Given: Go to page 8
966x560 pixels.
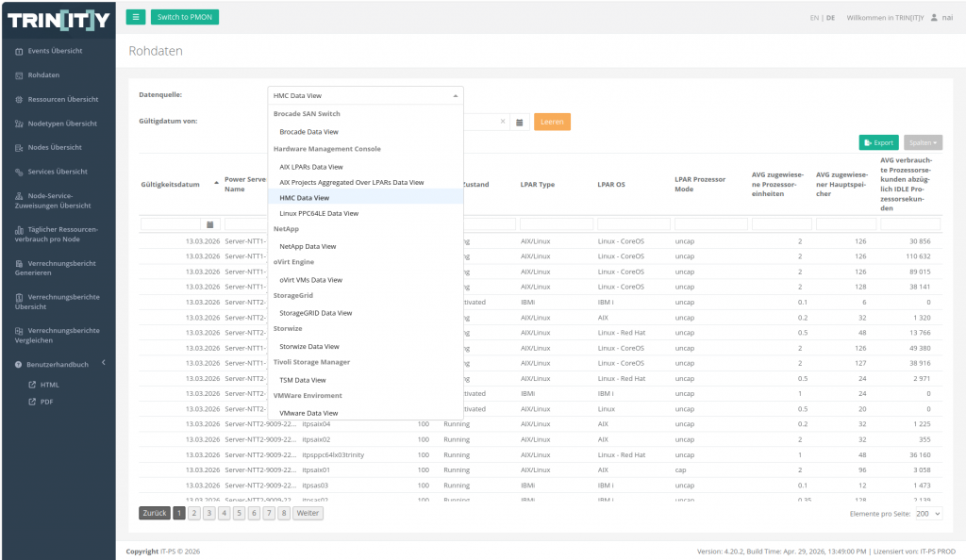Looking at the screenshot, I should (283, 513).
